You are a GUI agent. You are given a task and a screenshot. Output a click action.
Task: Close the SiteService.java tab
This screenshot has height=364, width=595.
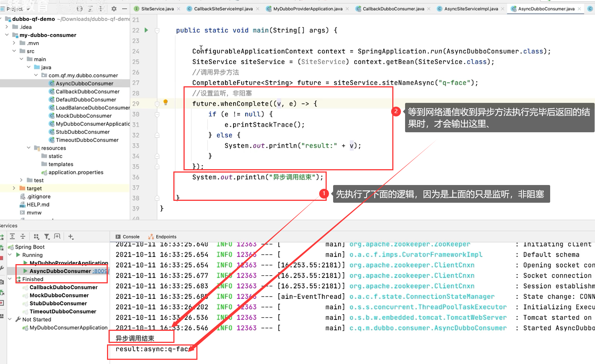[x=179, y=9]
